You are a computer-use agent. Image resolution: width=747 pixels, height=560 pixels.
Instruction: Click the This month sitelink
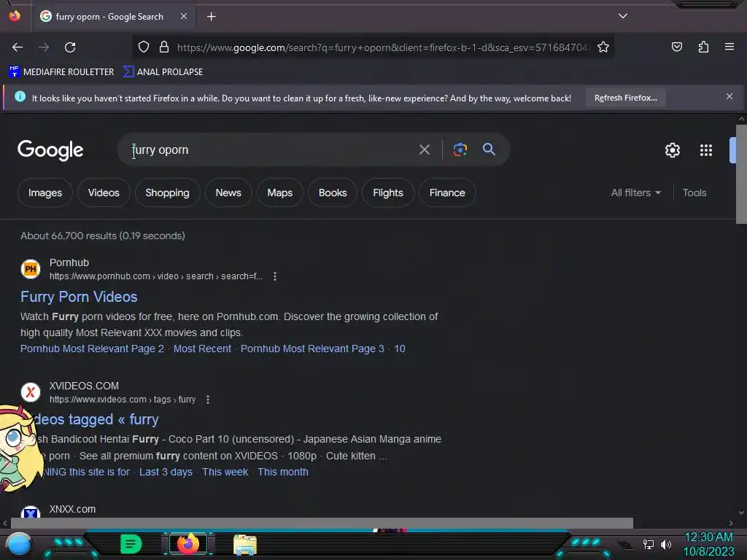(x=283, y=472)
